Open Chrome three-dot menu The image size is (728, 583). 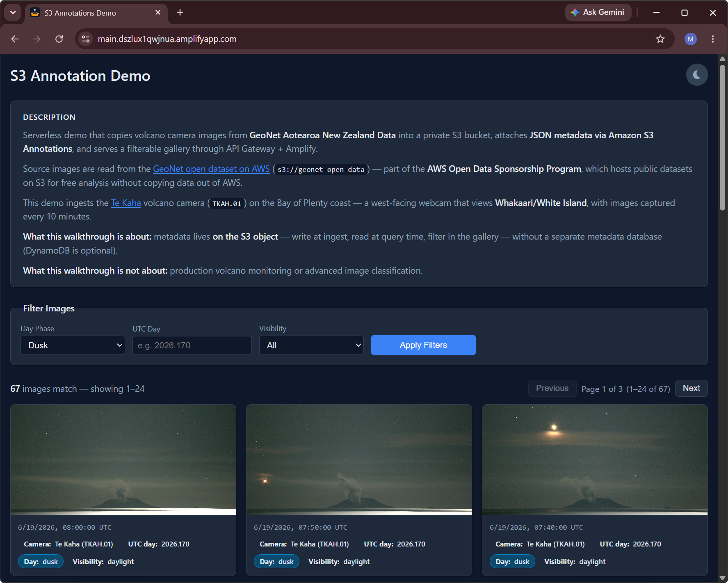point(713,39)
